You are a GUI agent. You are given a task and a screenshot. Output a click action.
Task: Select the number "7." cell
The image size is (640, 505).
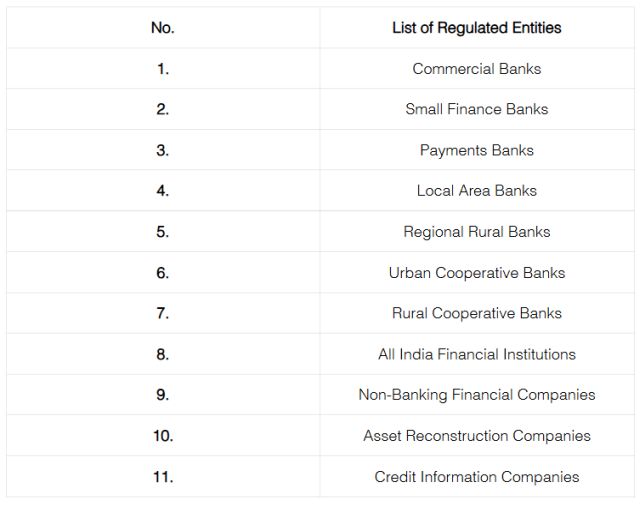(162, 313)
